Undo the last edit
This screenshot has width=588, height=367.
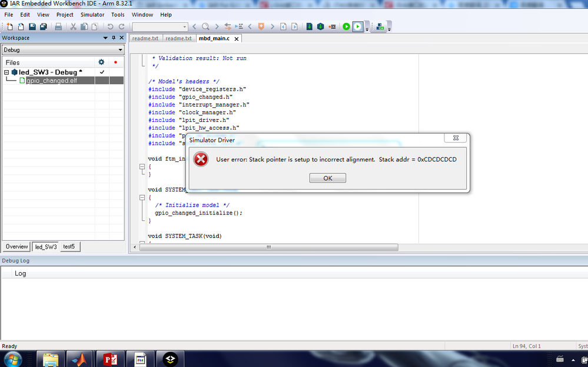coord(110,27)
